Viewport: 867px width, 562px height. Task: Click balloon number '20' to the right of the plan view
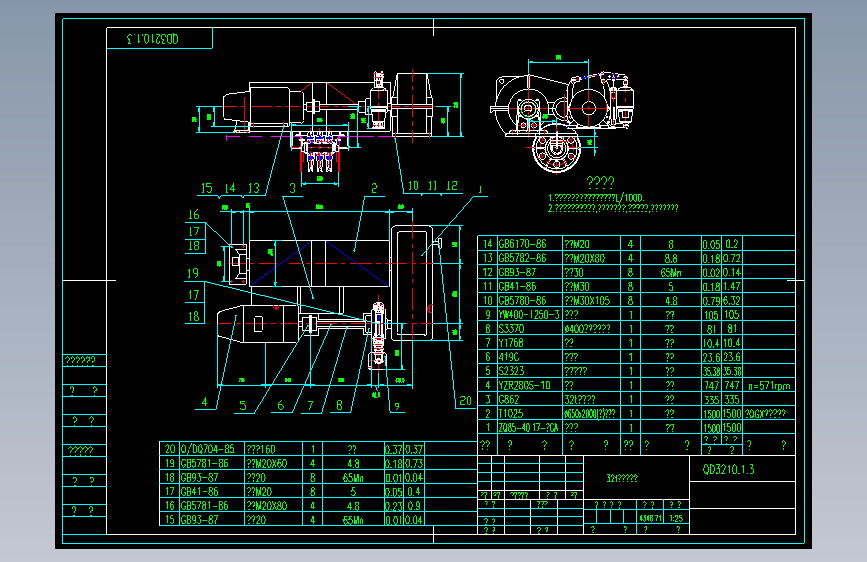pos(466,400)
